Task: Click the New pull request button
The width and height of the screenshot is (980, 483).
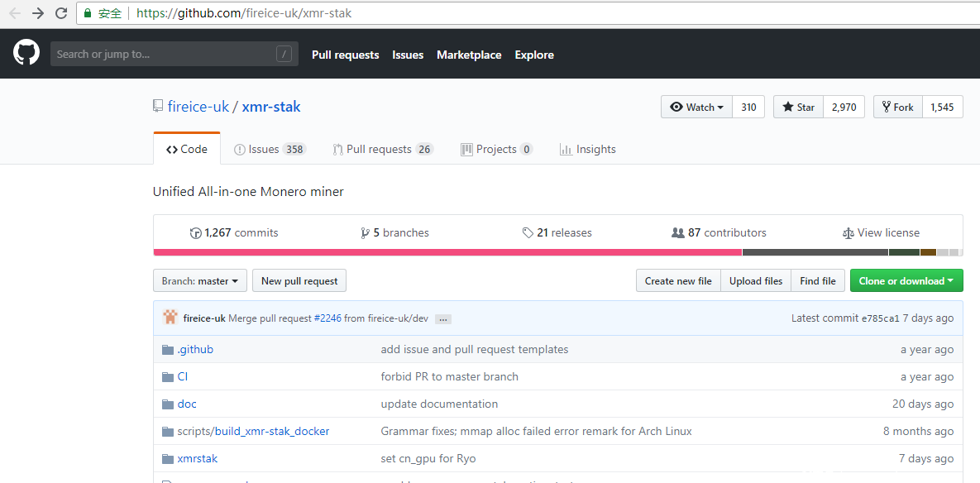Action: pyautogui.click(x=299, y=281)
